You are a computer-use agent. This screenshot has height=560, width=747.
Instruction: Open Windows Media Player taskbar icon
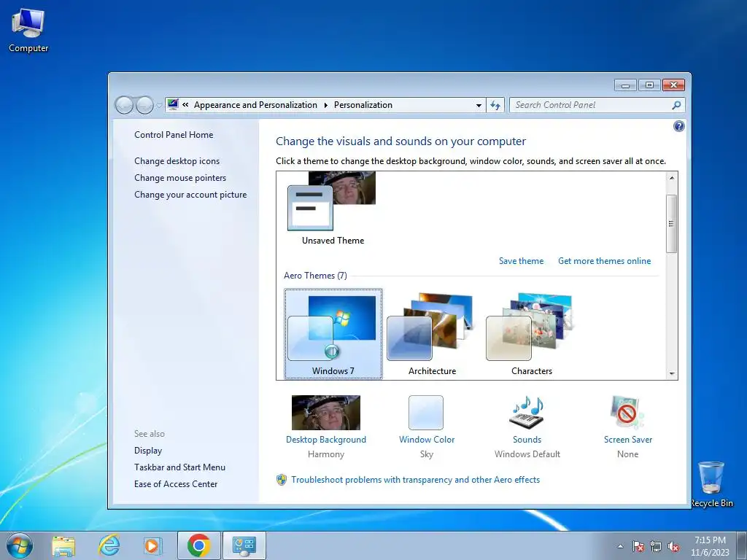coord(152,545)
